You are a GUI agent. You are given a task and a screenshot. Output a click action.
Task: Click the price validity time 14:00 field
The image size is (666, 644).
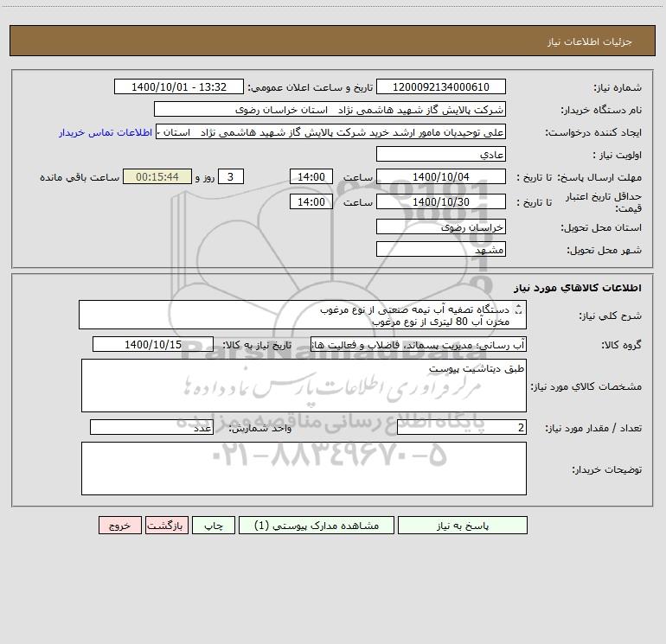point(311,201)
